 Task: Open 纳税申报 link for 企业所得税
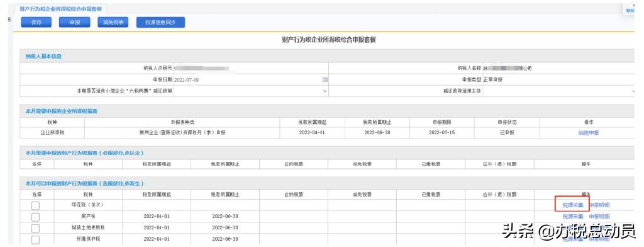pos(588,132)
